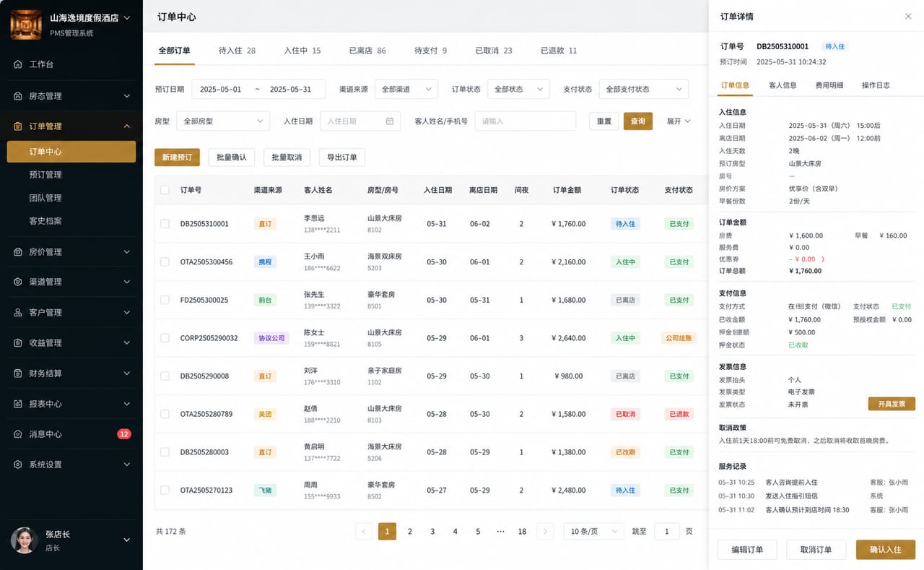Focus the 客人姓名/手机号 input field
Viewport: 924px width, 570px height.
[x=525, y=121]
